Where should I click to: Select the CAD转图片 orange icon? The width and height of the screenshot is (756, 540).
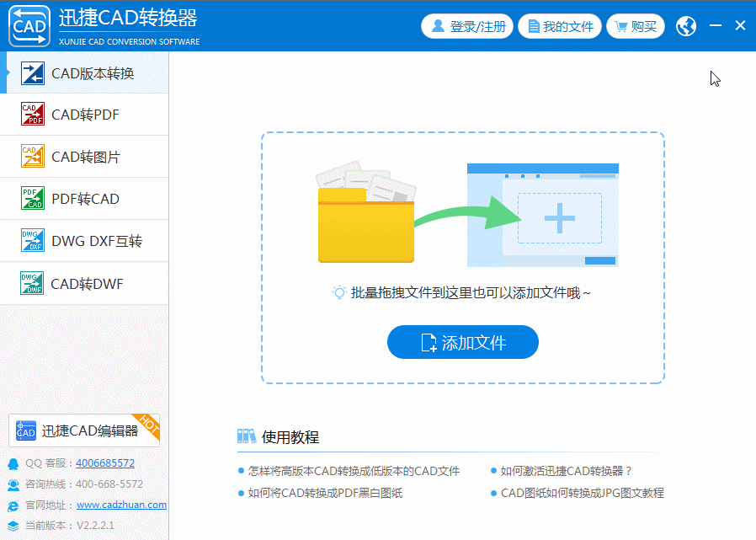(x=33, y=156)
